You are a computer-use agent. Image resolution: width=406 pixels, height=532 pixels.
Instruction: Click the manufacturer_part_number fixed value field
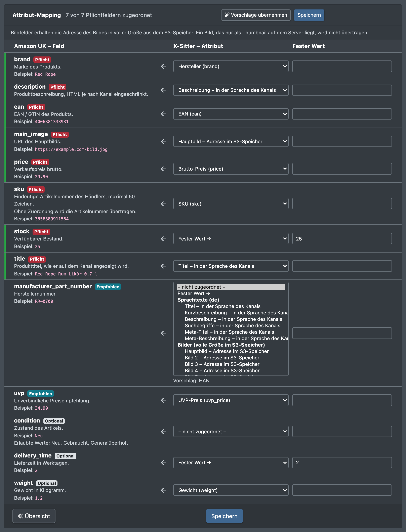click(342, 333)
